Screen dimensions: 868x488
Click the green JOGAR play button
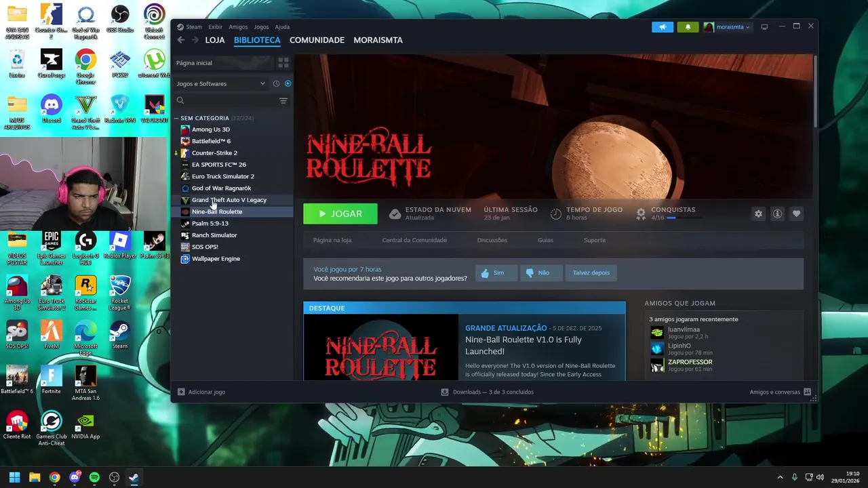(340, 213)
